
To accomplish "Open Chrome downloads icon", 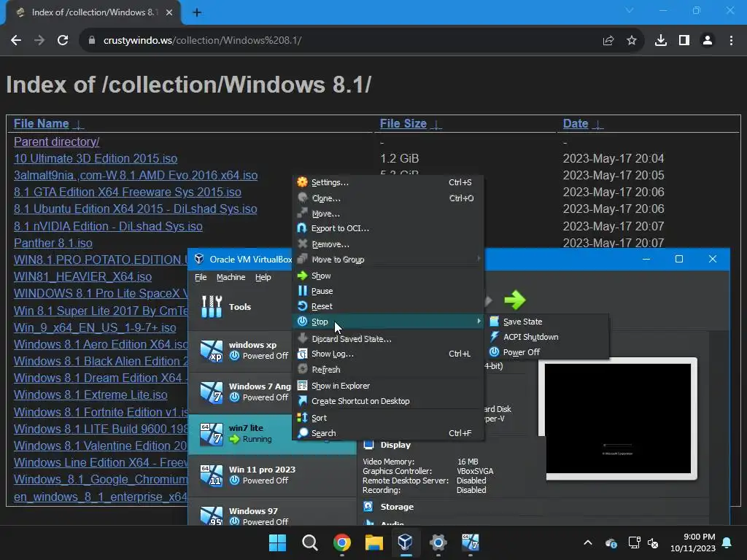I will (x=661, y=41).
